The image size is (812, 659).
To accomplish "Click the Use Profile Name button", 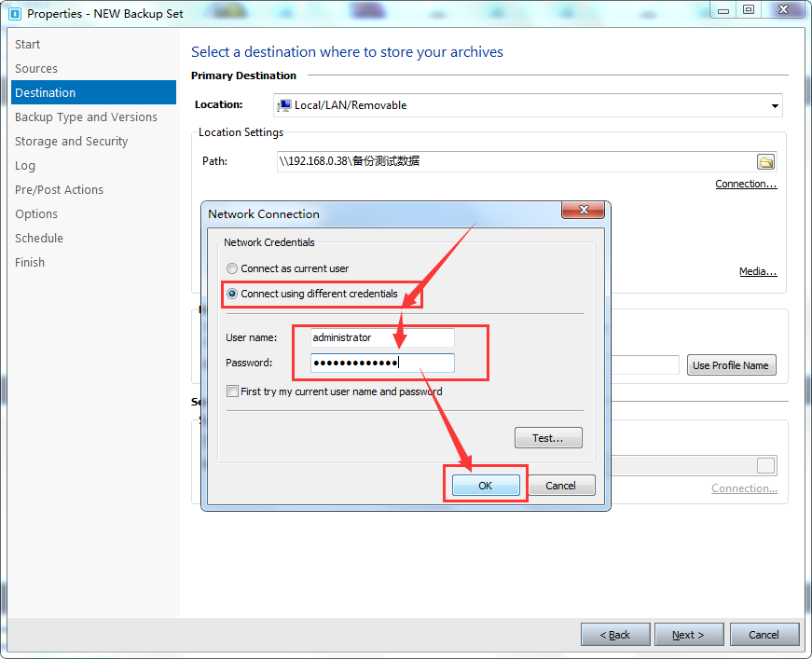I will pos(731,365).
